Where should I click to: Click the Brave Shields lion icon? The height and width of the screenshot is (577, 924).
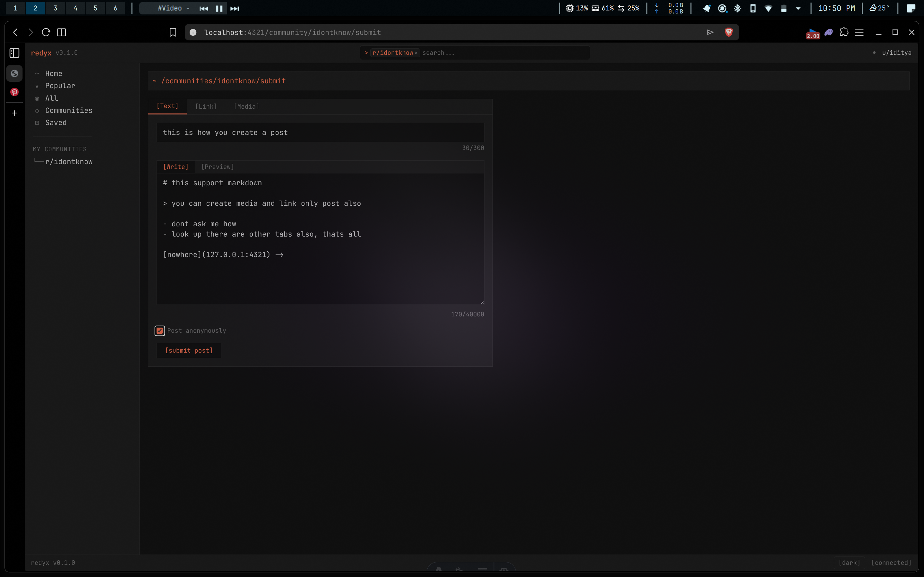(x=729, y=32)
